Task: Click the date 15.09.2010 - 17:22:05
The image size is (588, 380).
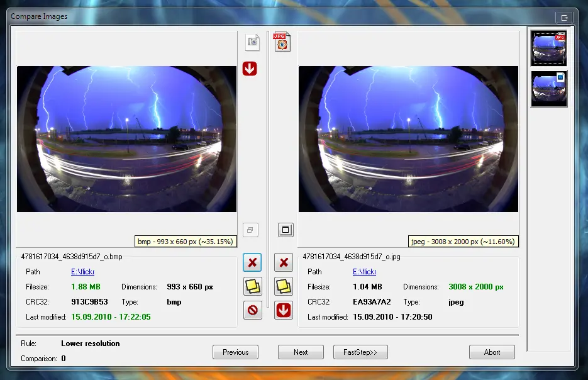Action: (111, 316)
